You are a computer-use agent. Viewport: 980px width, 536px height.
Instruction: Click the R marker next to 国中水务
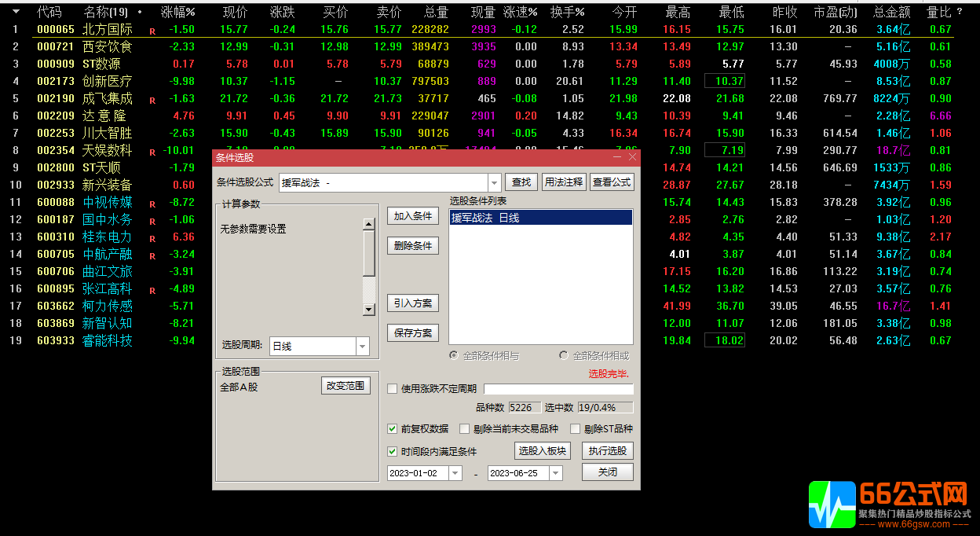pyautogui.click(x=152, y=222)
